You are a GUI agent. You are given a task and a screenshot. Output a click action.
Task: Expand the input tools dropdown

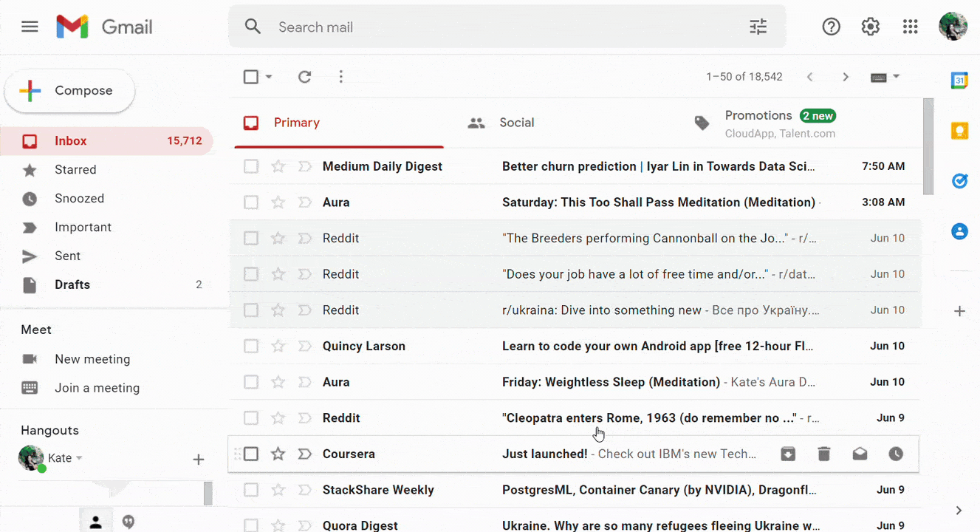pyautogui.click(x=897, y=77)
